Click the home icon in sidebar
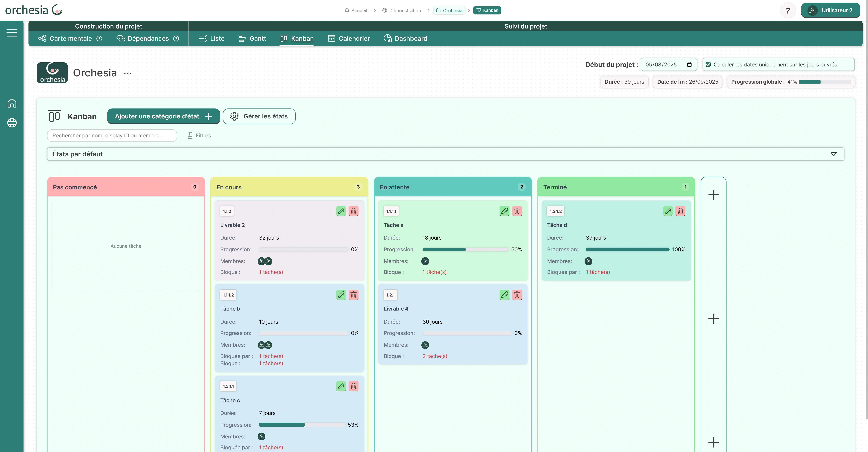The width and height of the screenshot is (868, 452). pyautogui.click(x=12, y=103)
